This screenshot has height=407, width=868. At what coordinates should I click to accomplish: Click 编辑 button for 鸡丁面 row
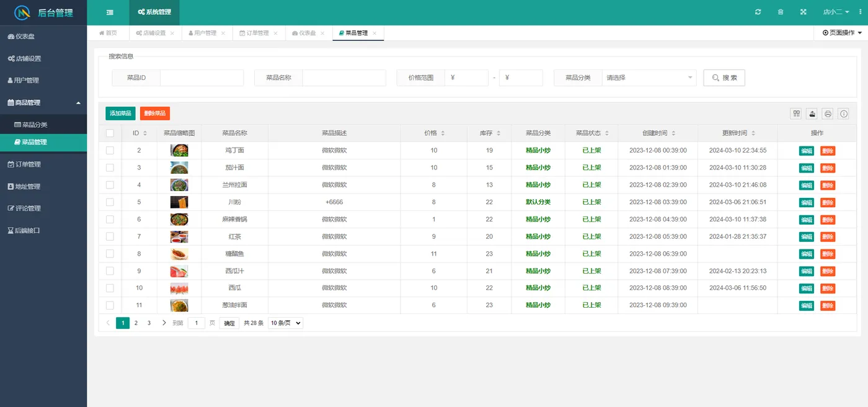(x=807, y=150)
